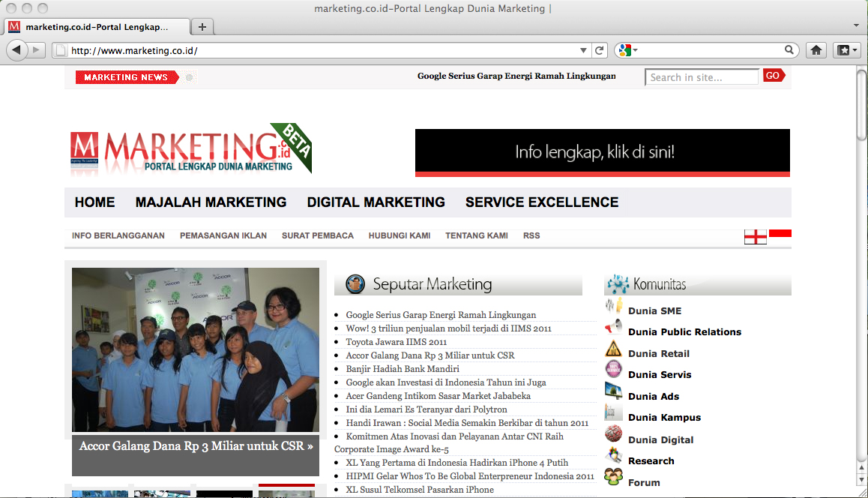This screenshot has width=868, height=498.
Task: Open HIPMI Gelar Whos To Be article
Action: pos(470,475)
